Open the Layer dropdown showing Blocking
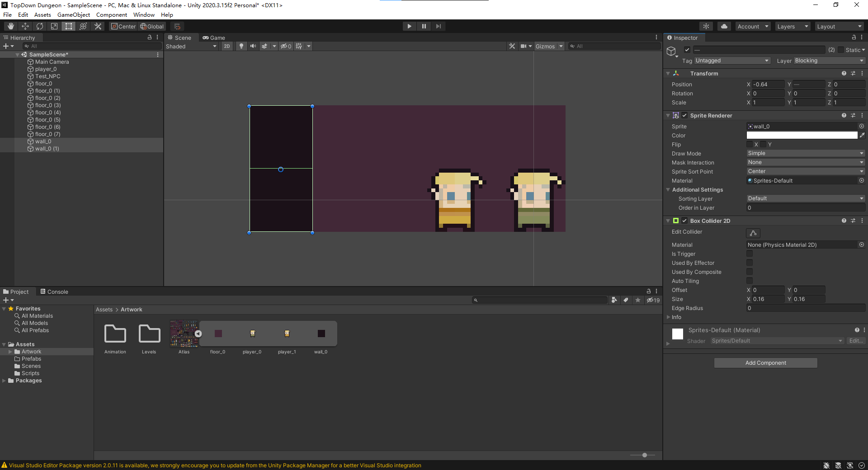Image resolution: width=868 pixels, height=470 pixels. click(x=829, y=61)
